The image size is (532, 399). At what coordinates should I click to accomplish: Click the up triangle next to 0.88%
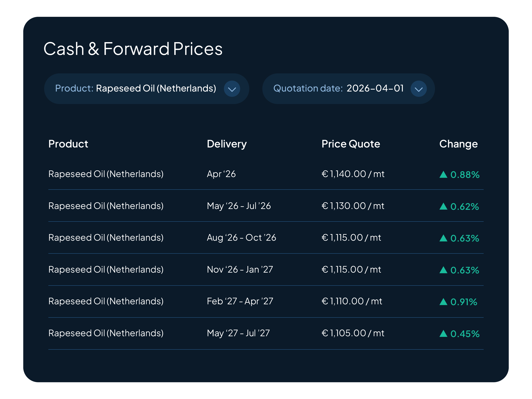(x=443, y=175)
